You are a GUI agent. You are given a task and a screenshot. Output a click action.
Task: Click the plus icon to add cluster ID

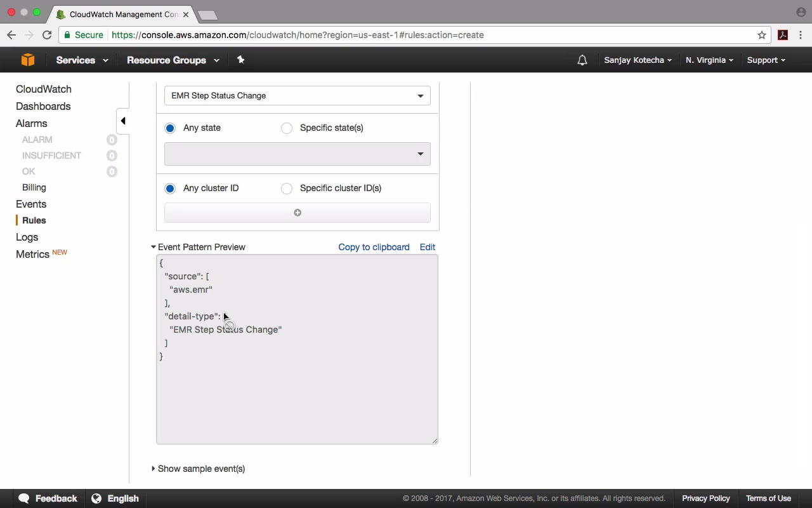(298, 213)
